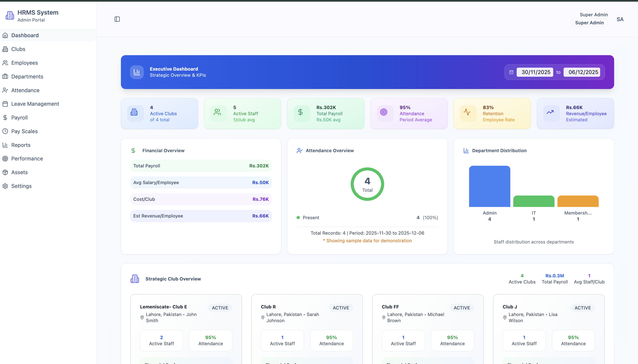Screen dimensions: 638x364
Task: Click the Retention pulse icon
Action: [467, 112]
